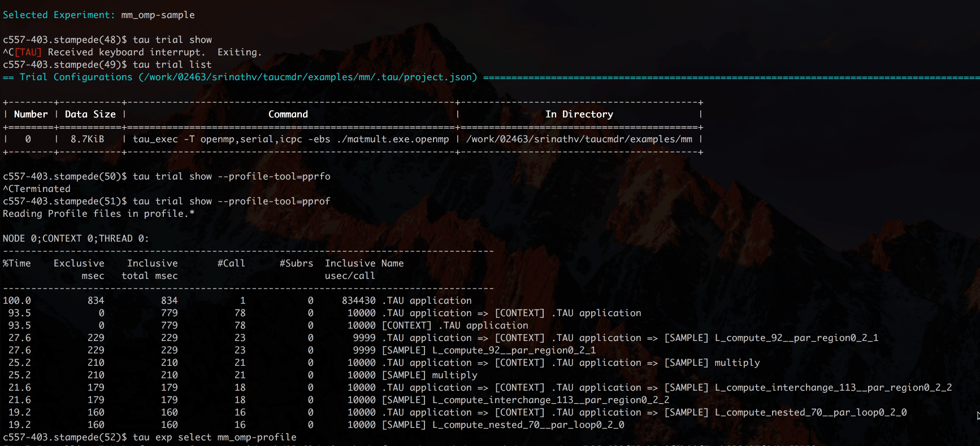The height and width of the screenshot is (446, 980).
Task: Click the 'Data Size' column header
Action: (90, 115)
